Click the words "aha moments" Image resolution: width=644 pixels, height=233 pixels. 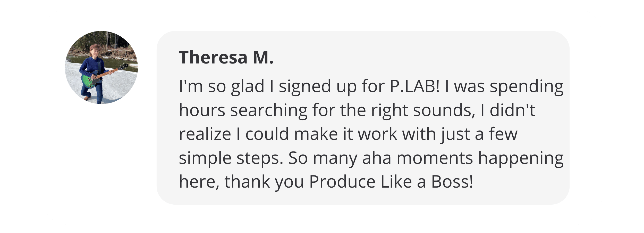point(418,158)
